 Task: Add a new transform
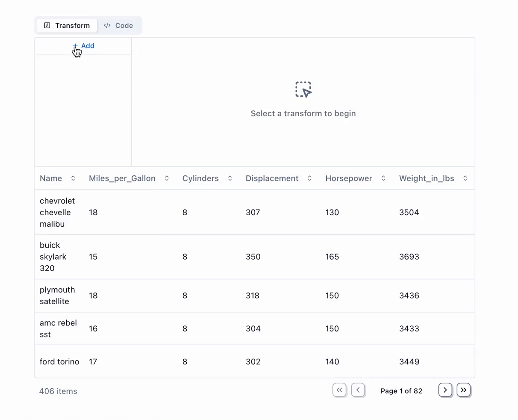(83, 46)
